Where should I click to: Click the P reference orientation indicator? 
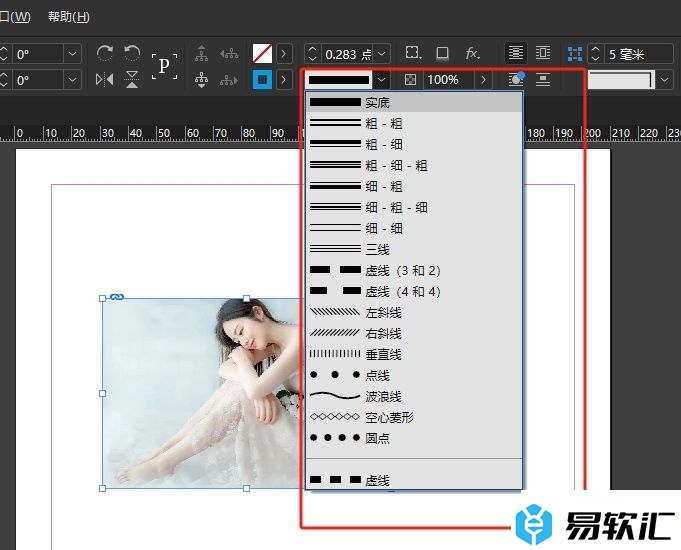165,66
